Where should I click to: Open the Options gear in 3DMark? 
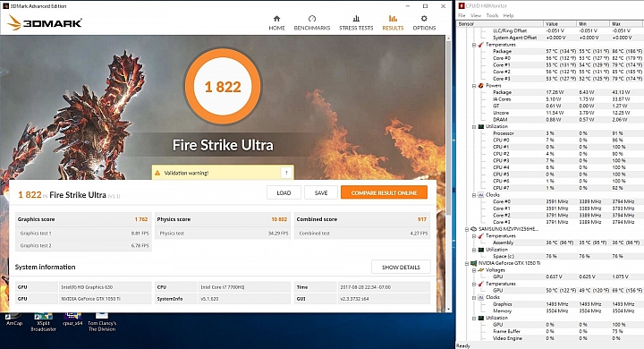pyautogui.click(x=424, y=22)
